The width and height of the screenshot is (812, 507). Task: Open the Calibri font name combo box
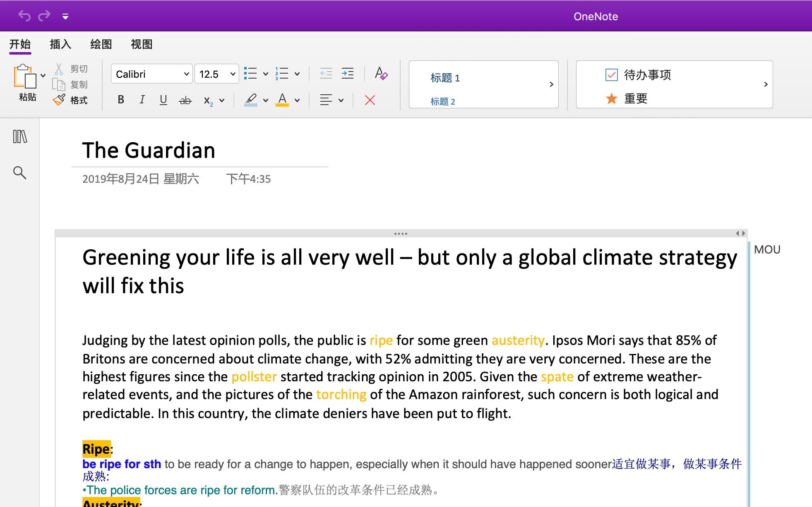[x=151, y=74]
